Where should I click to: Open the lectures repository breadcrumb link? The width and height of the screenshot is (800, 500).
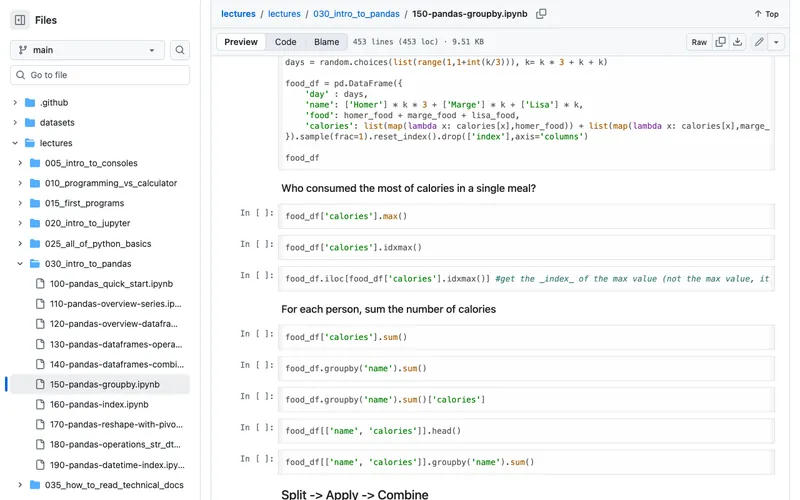(238, 14)
